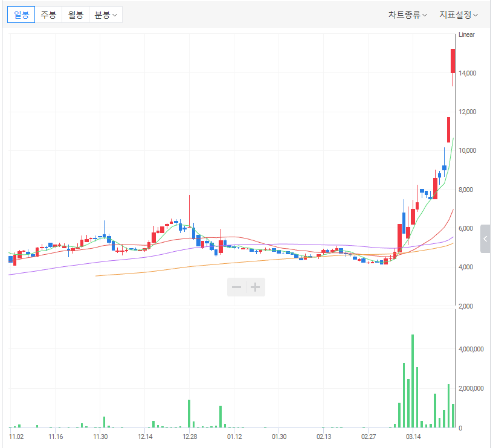Open the 분봉 minute chart dropdown

pyautogui.click(x=106, y=14)
